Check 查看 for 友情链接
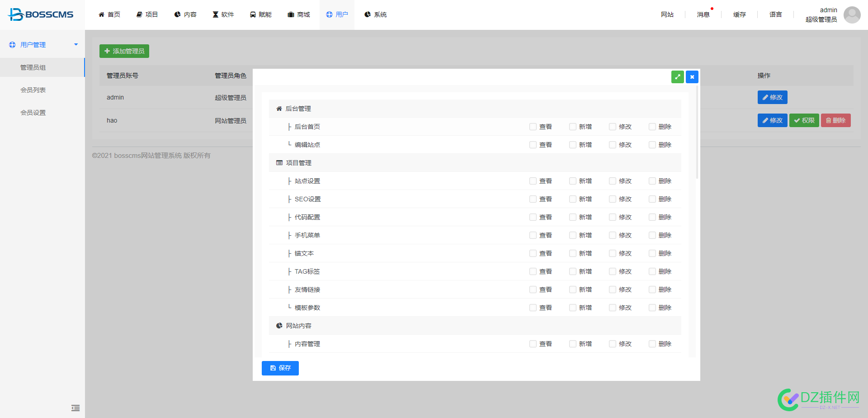 point(533,290)
